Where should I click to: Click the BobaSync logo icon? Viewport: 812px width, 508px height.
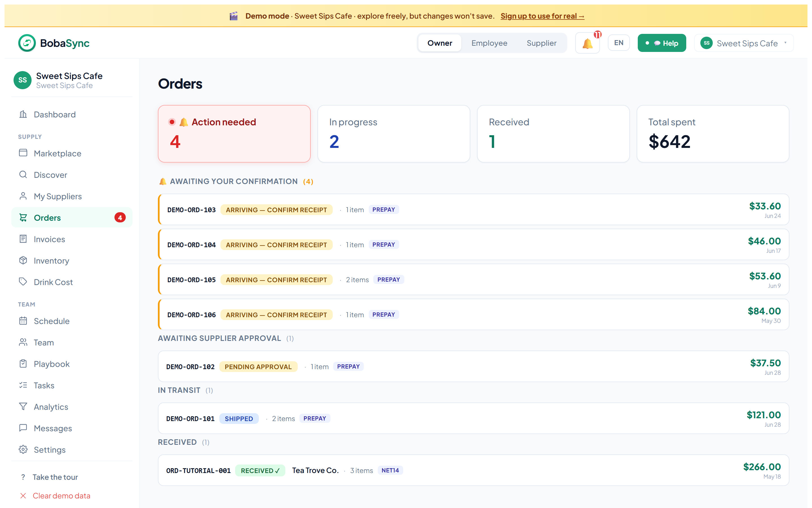point(27,43)
